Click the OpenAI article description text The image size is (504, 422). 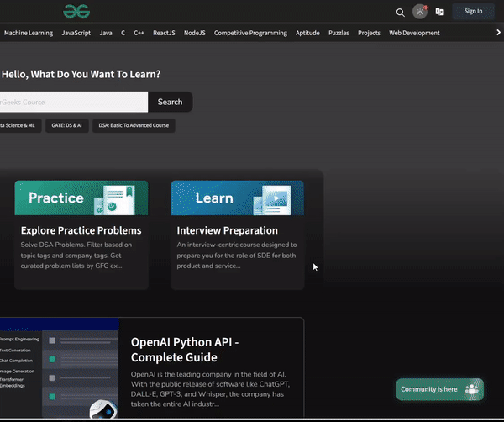210,389
